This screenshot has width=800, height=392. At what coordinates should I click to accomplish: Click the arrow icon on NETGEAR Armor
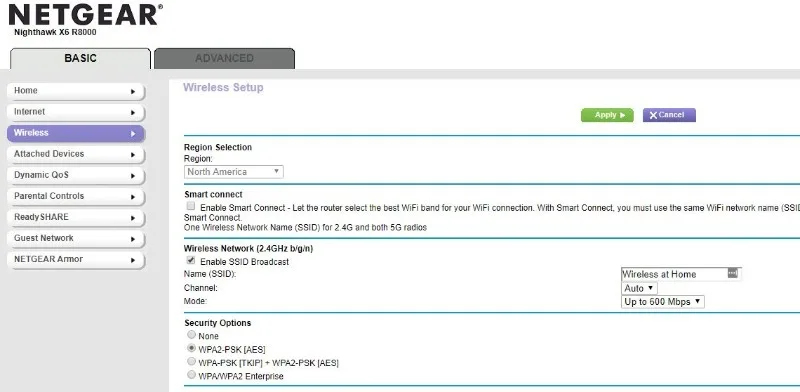(133, 260)
